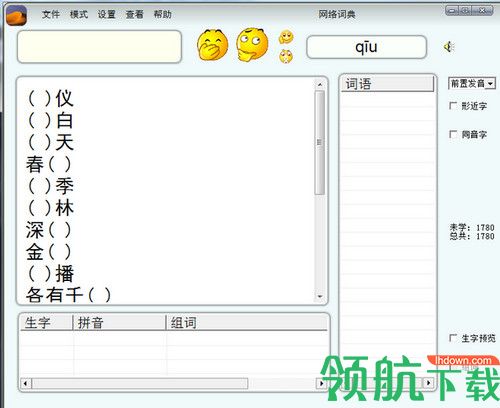
Task: Select the line 各有千( )
Action: pyautogui.click(x=68, y=295)
